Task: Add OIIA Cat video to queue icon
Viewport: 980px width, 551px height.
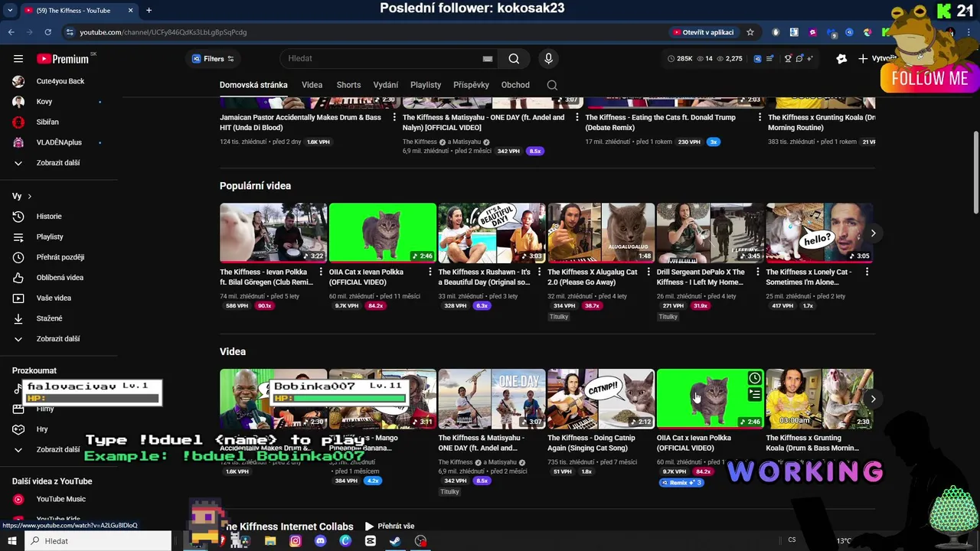Action: pyautogui.click(x=755, y=394)
